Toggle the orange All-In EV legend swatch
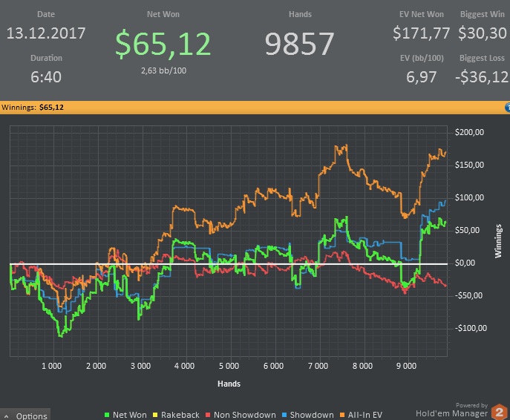 (342, 415)
